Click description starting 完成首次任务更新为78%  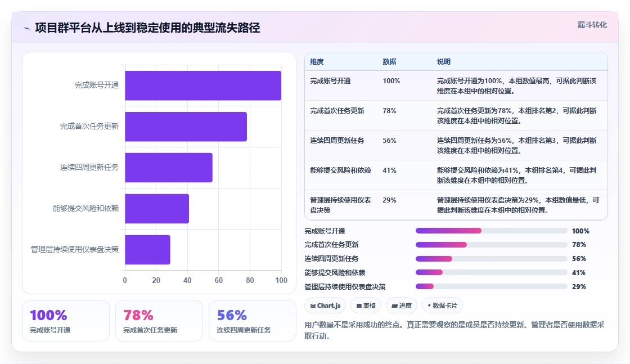point(517,116)
